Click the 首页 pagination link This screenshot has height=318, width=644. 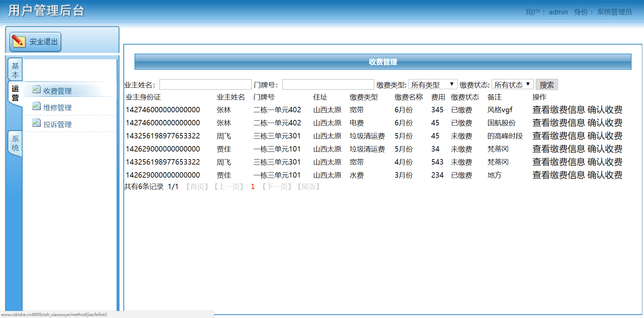[x=197, y=187]
